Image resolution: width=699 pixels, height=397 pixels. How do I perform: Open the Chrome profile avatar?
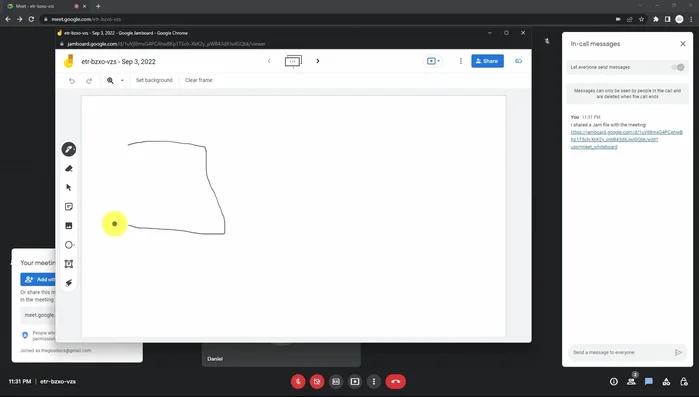679,19
